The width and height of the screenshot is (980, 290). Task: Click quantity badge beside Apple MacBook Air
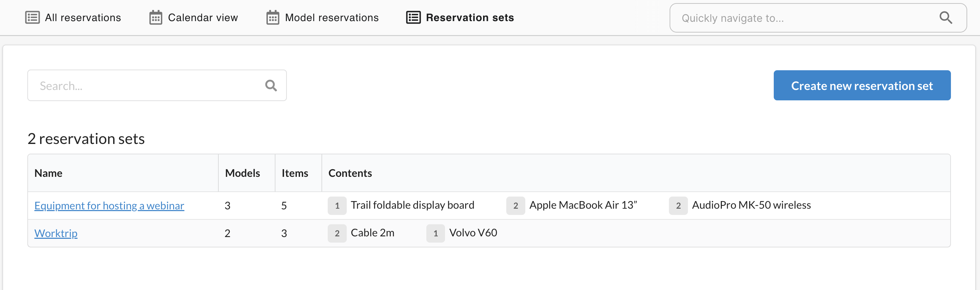pyautogui.click(x=516, y=206)
